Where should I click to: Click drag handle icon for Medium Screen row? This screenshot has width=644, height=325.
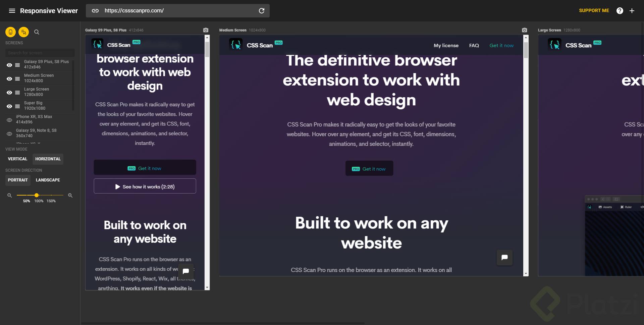(x=17, y=78)
